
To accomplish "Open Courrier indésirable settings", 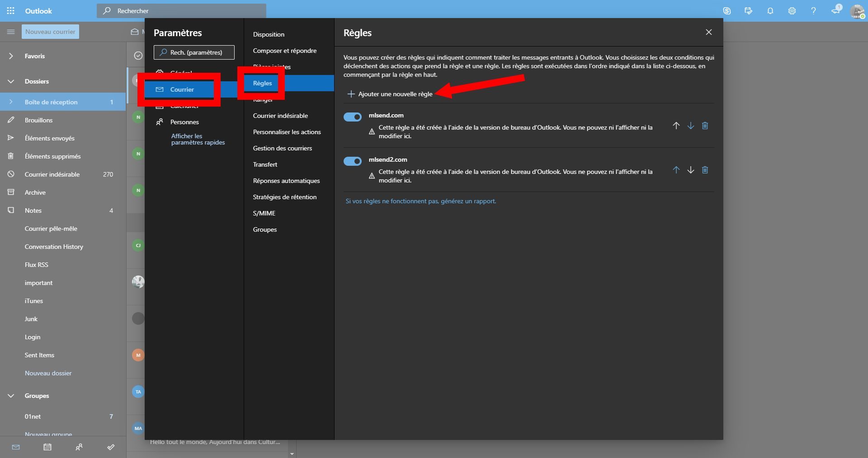I will tap(280, 116).
